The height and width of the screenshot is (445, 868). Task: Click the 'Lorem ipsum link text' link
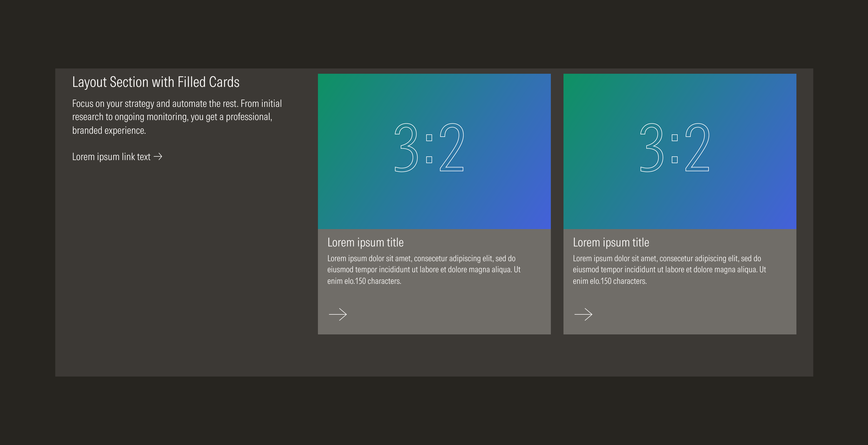click(x=117, y=157)
